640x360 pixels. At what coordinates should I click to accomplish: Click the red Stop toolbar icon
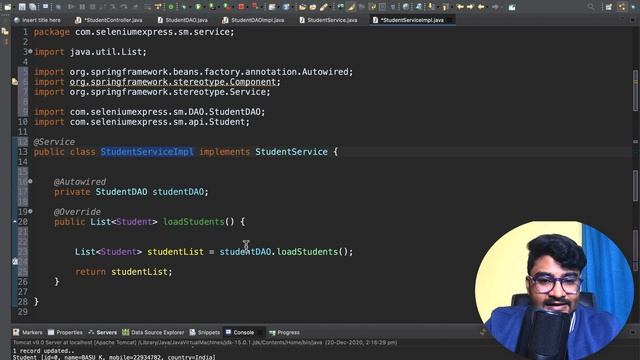coord(241,7)
